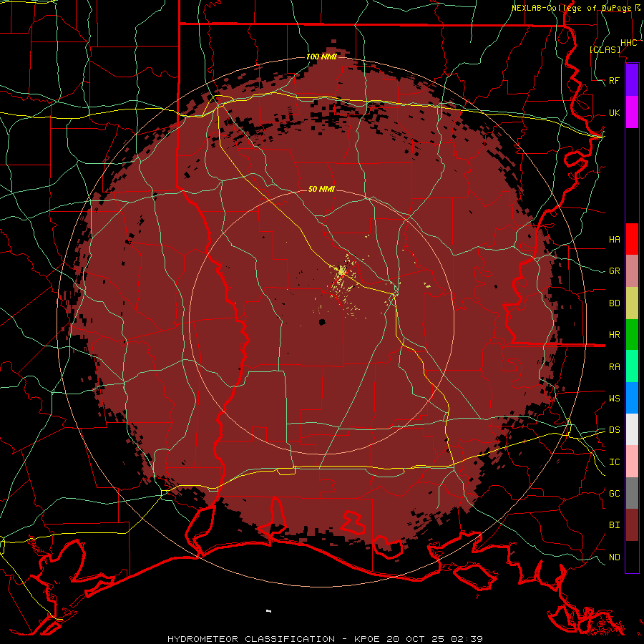Click the IC light pink swatch
Screen dimensions: 644x644
point(632,462)
